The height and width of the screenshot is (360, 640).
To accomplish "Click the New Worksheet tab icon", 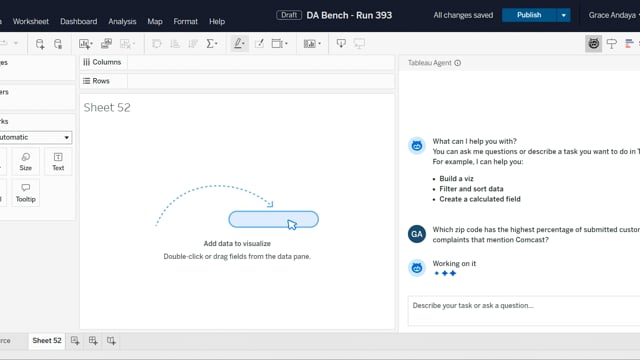I will click(75, 340).
